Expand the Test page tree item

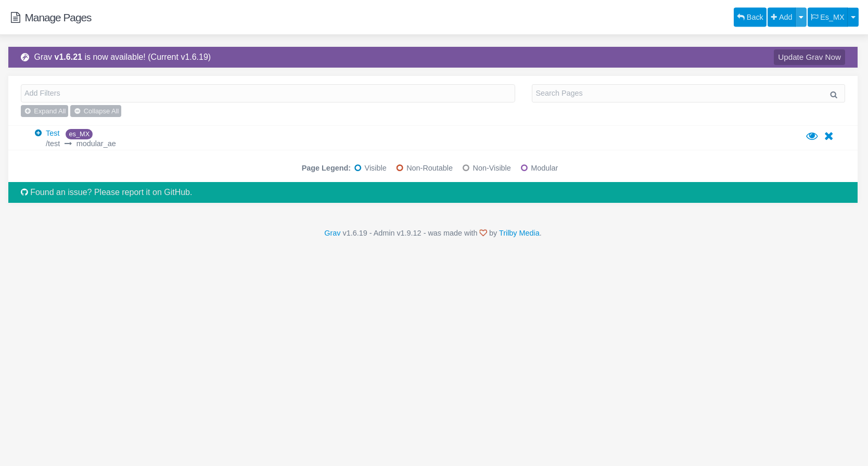[x=38, y=133]
